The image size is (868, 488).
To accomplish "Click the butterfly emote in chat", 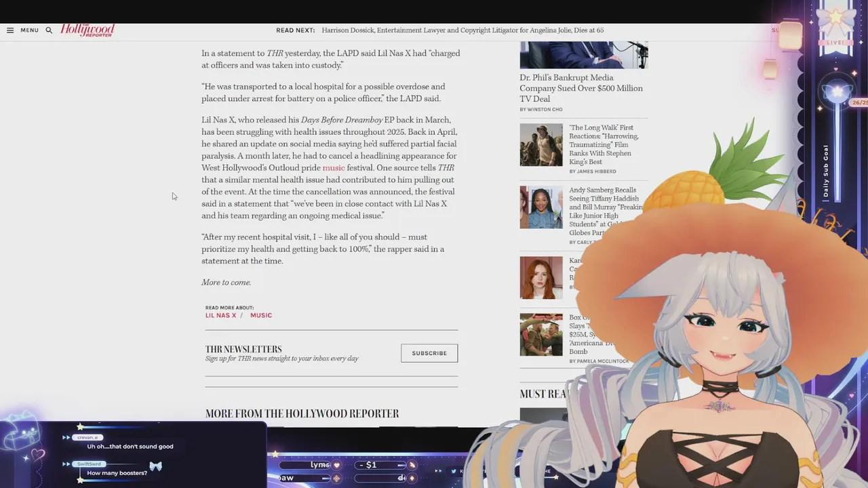I will point(155,466).
